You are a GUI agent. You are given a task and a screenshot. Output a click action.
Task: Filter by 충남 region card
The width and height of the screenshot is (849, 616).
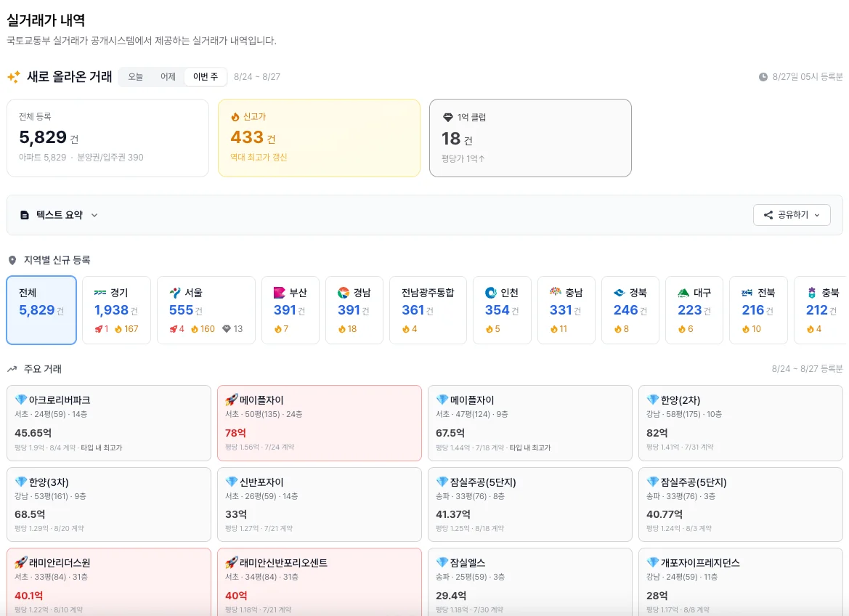[566, 310]
